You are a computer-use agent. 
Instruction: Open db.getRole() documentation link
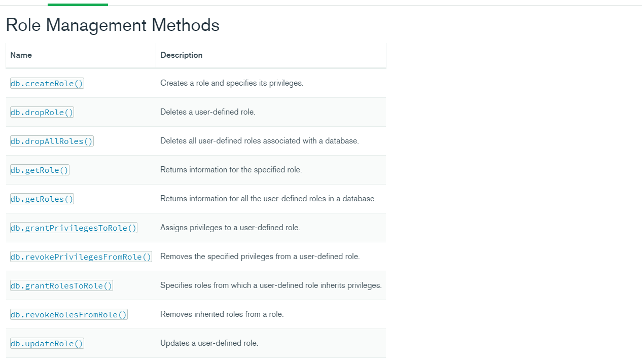[x=39, y=170]
